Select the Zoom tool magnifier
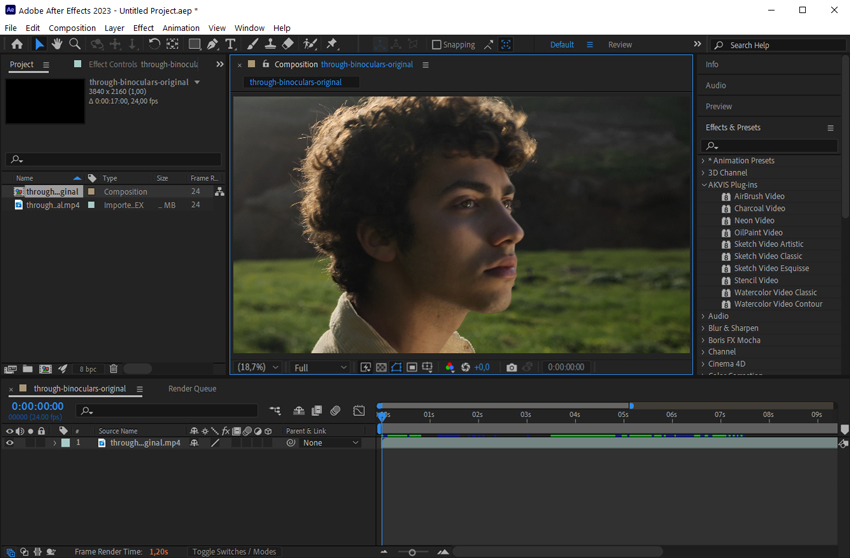Screen dimensions: 850x558 (x=75, y=44)
